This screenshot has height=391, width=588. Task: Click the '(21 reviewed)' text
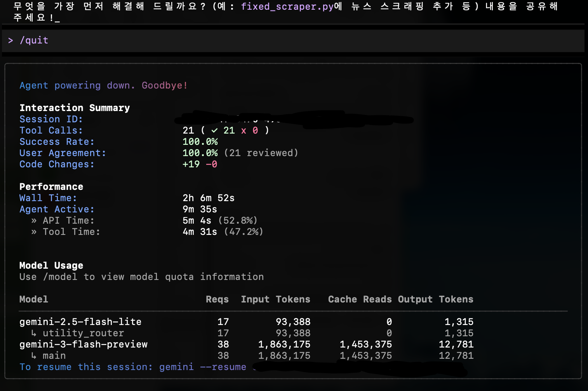click(261, 153)
